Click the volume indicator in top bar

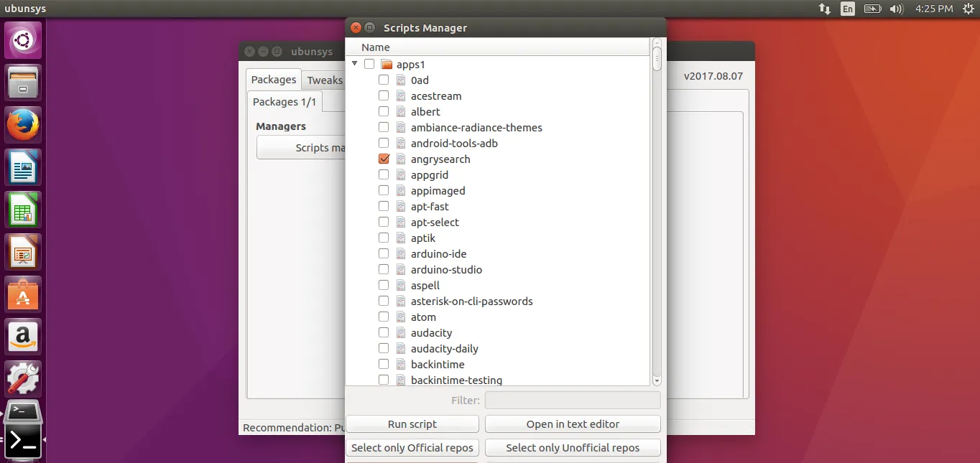click(x=896, y=9)
